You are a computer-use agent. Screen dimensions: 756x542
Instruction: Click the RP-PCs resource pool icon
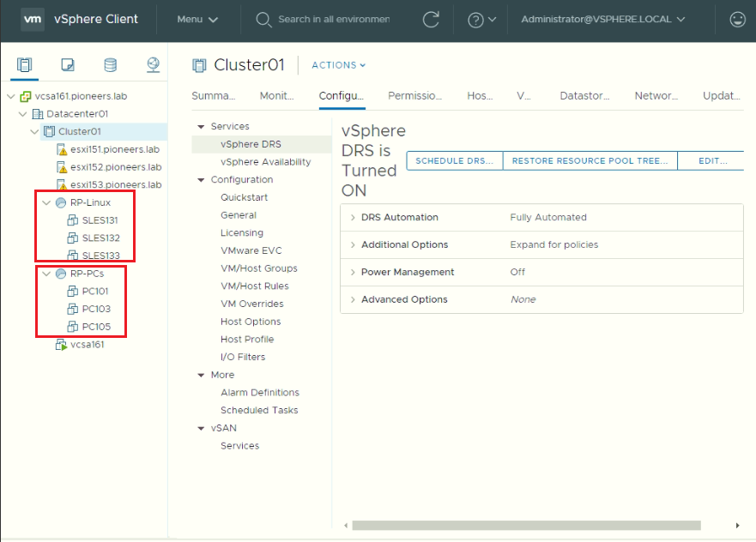[x=61, y=274]
